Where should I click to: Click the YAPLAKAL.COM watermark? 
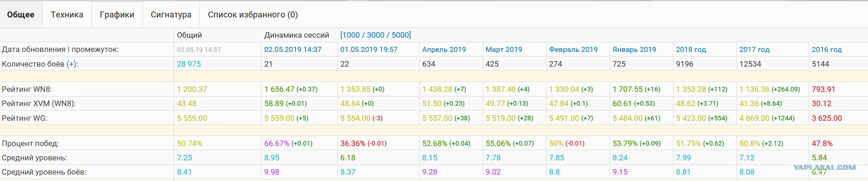pos(824,168)
